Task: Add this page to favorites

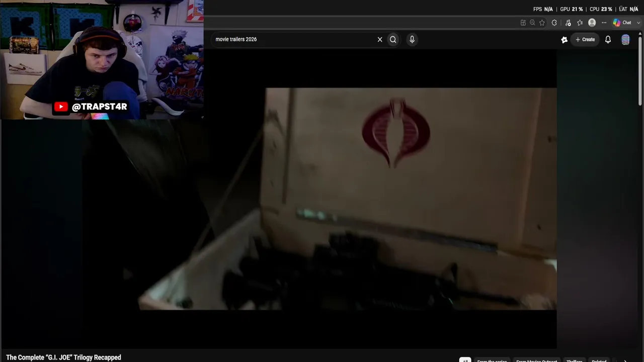Action: [x=542, y=23]
